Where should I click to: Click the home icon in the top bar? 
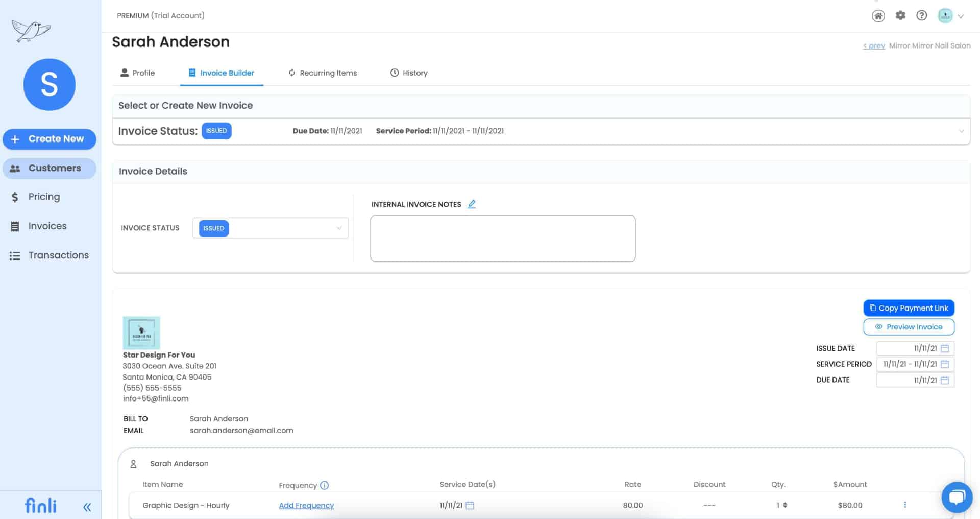point(878,16)
